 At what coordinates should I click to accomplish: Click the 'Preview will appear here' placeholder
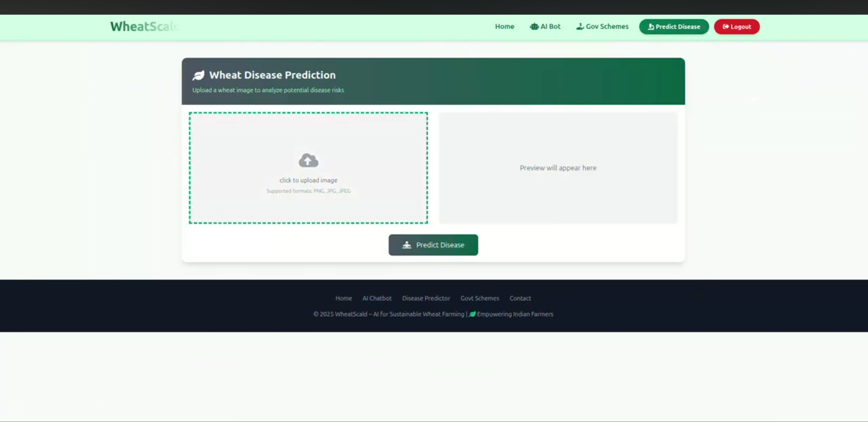[x=558, y=168]
